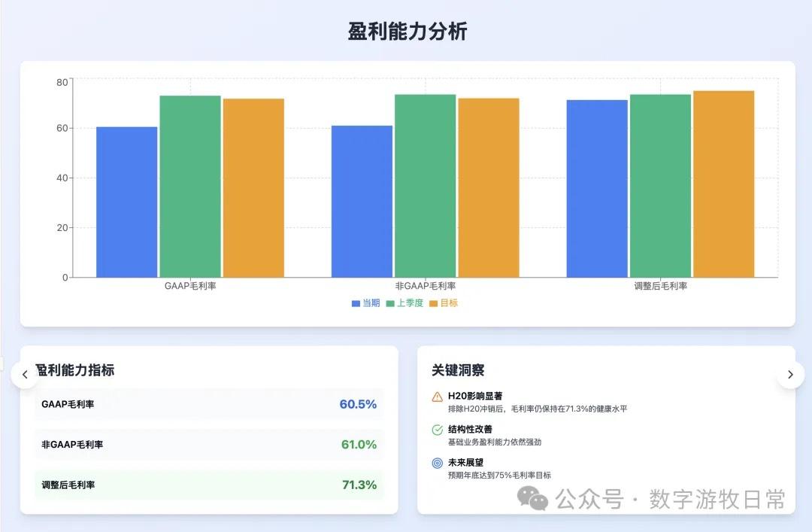
Task: Click the blue GAAP毛利率 当期 bar
Action: (x=126, y=202)
